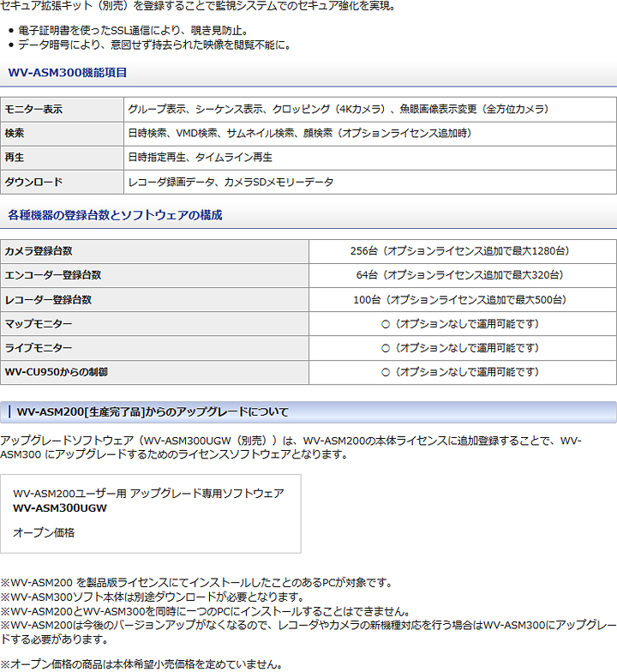Click the note '※WV-ASM200とWV-ASM300を同時に...'
Viewport: 617px width, 672px height.
(x=206, y=612)
